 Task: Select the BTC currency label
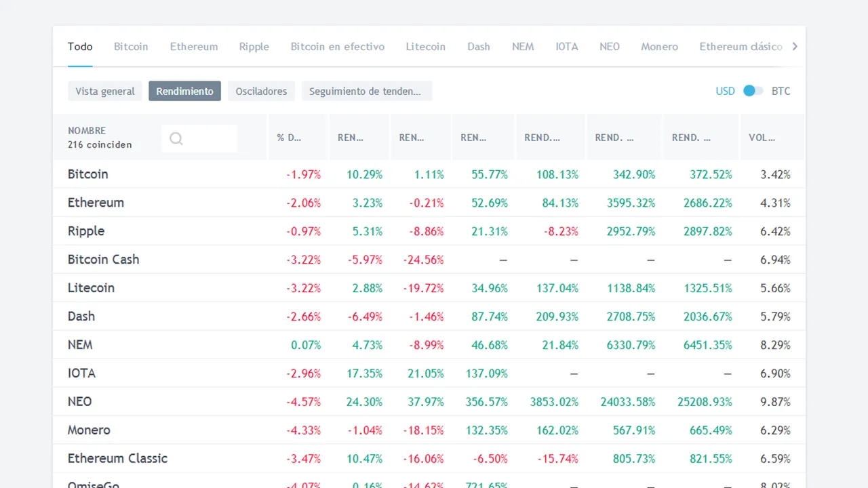point(781,91)
